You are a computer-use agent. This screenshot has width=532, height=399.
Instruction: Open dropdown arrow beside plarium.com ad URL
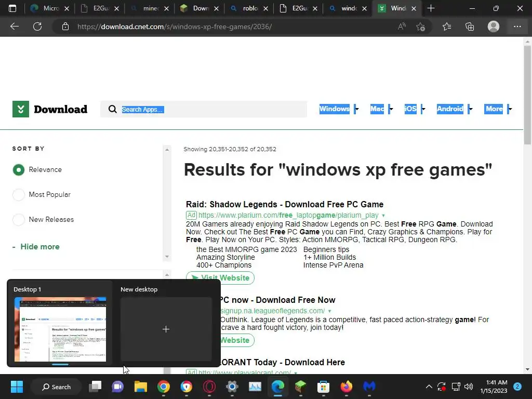383,216
